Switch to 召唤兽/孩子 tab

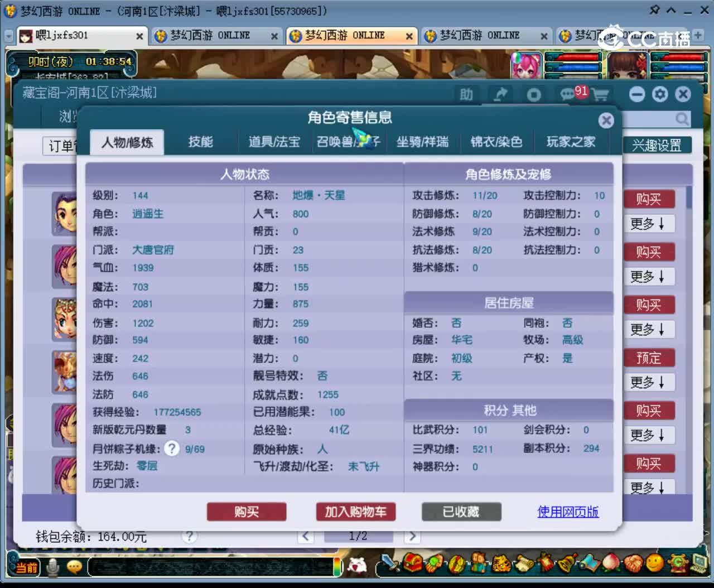click(348, 142)
